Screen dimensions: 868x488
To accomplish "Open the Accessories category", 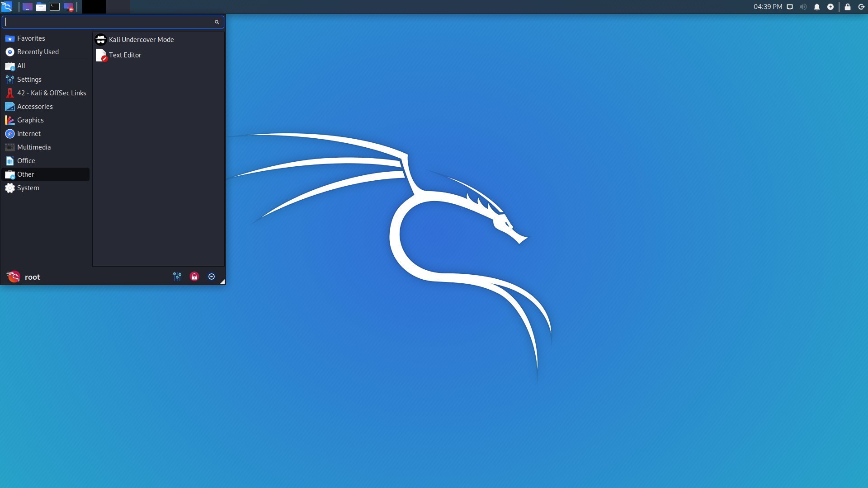I will click(x=46, y=107).
